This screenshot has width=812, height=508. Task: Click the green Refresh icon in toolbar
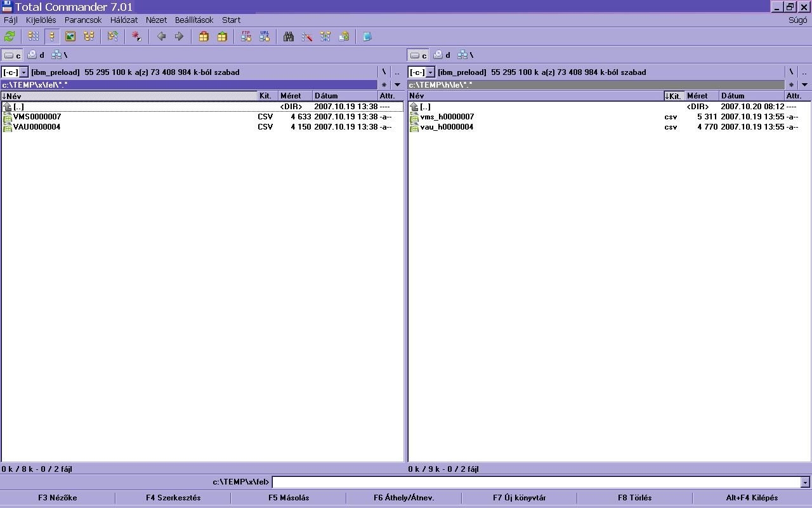pos(10,37)
